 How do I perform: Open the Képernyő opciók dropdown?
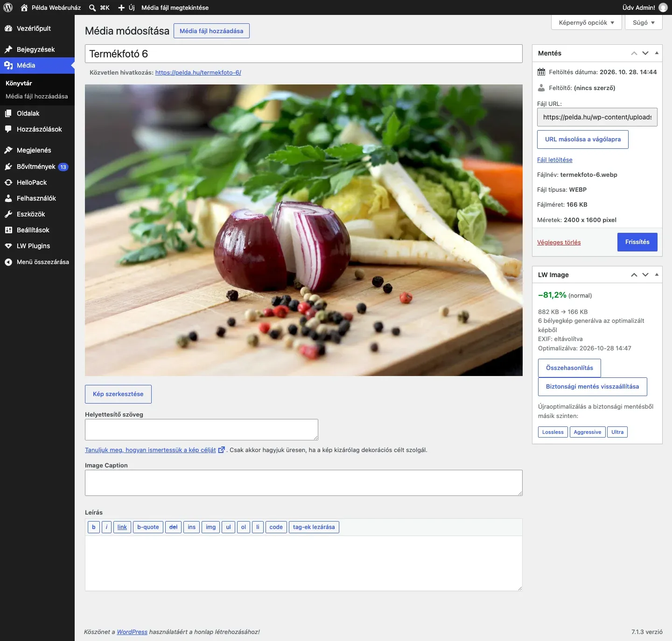pos(587,22)
